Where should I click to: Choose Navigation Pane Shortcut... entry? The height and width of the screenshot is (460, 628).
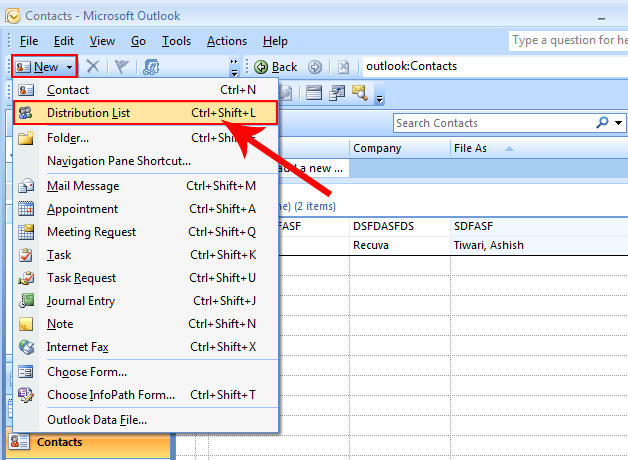pos(146,161)
